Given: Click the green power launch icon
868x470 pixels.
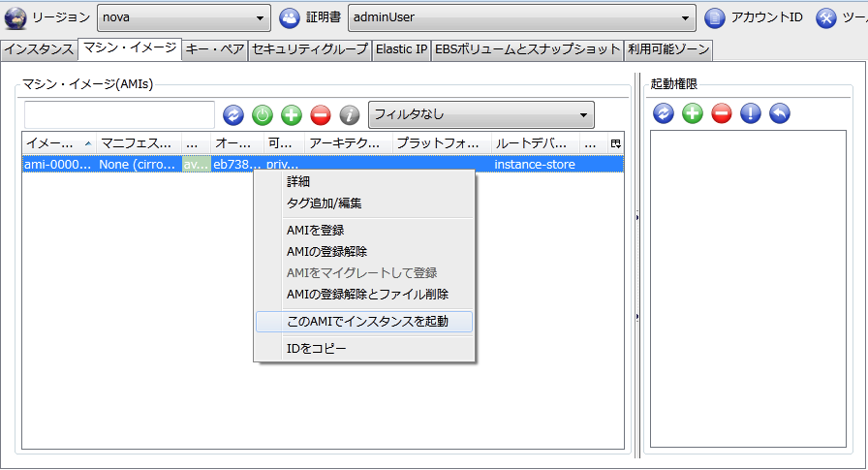Looking at the screenshot, I should click(263, 115).
